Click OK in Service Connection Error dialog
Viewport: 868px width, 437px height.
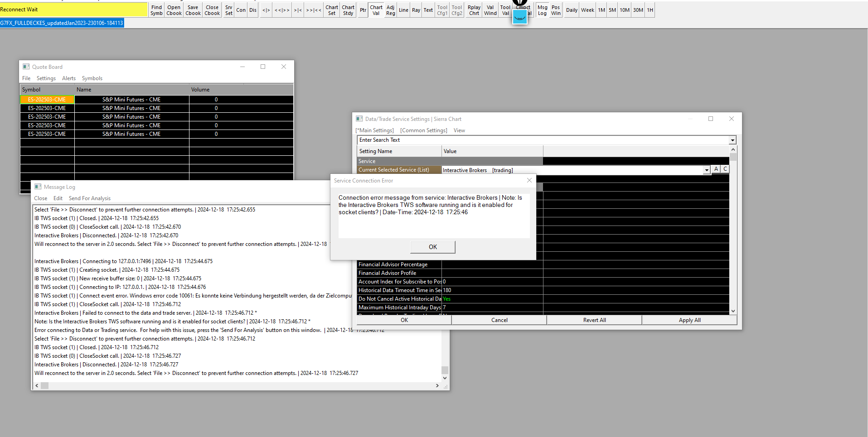coord(432,247)
